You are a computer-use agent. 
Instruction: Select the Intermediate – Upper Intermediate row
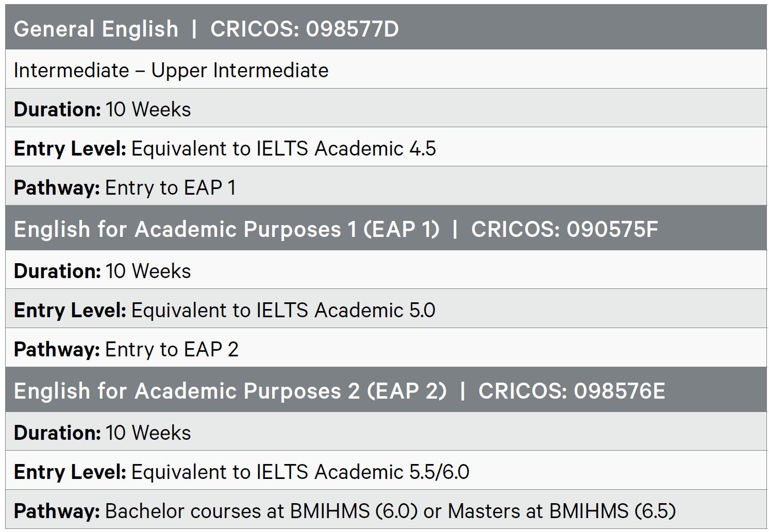point(171,71)
